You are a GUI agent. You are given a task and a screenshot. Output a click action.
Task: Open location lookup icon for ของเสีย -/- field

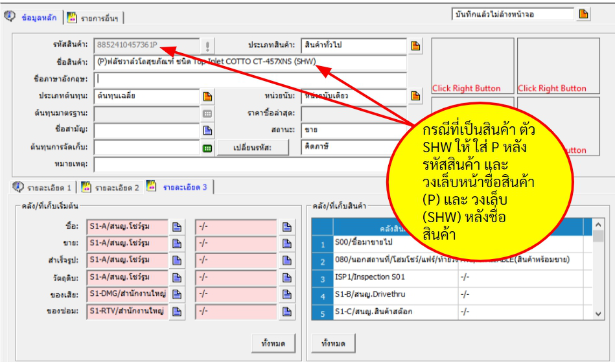287,295
